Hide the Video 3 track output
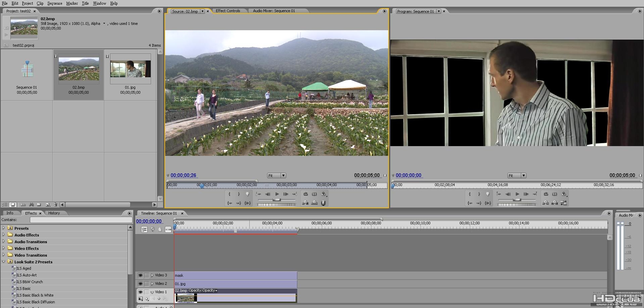Image resolution: width=644 pixels, height=308 pixels. point(140,275)
